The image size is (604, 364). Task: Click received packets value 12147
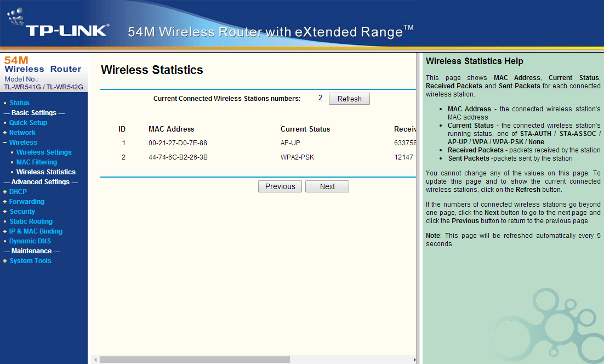click(x=404, y=157)
